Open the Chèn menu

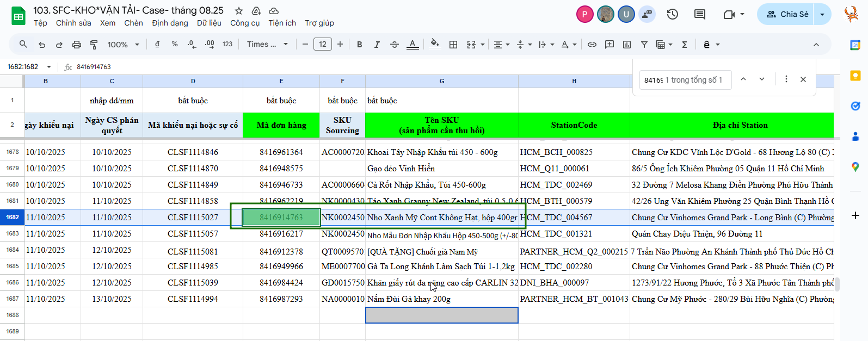[133, 23]
